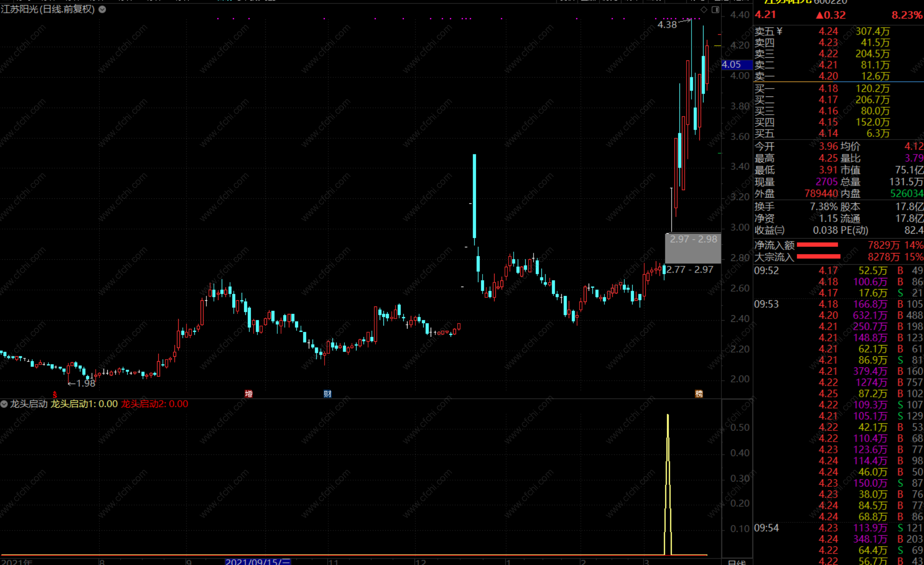Click the blue 财 financial report marker
The width and height of the screenshot is (924, 565).
coord(327,394)
